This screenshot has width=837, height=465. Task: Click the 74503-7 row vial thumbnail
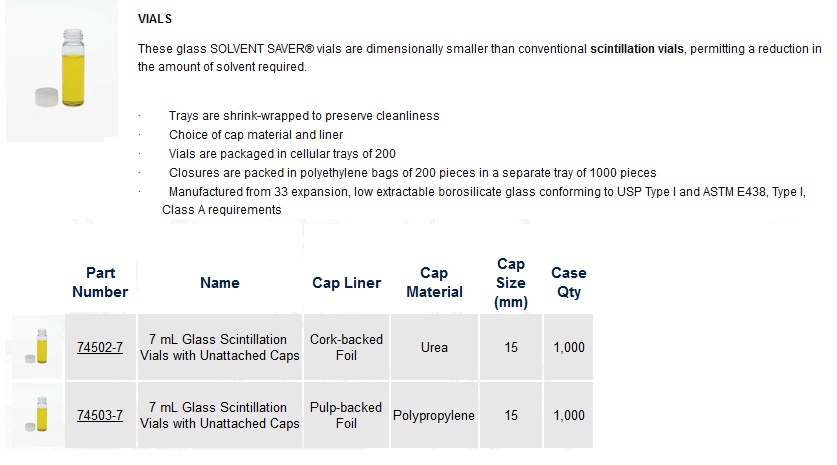(37, 415)
